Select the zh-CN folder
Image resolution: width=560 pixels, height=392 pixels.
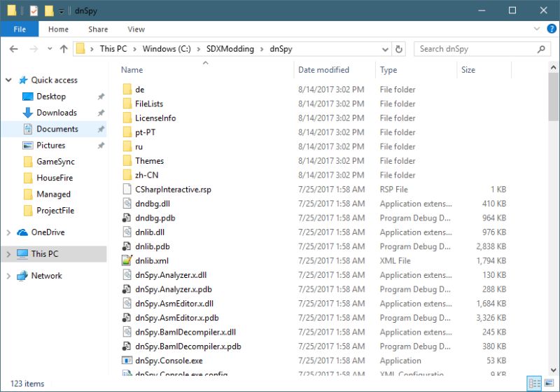tap(146, 175)
